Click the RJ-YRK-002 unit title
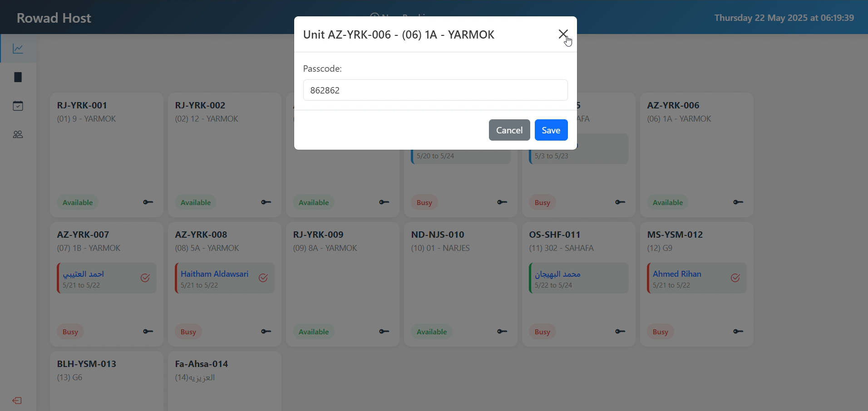The width and height of the screenshot is (868, 411). [x=200, y=105]
